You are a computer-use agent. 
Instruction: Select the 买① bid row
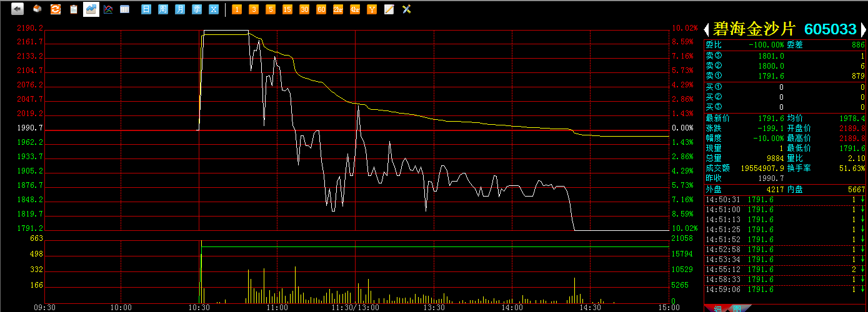(x=786, y=87)
